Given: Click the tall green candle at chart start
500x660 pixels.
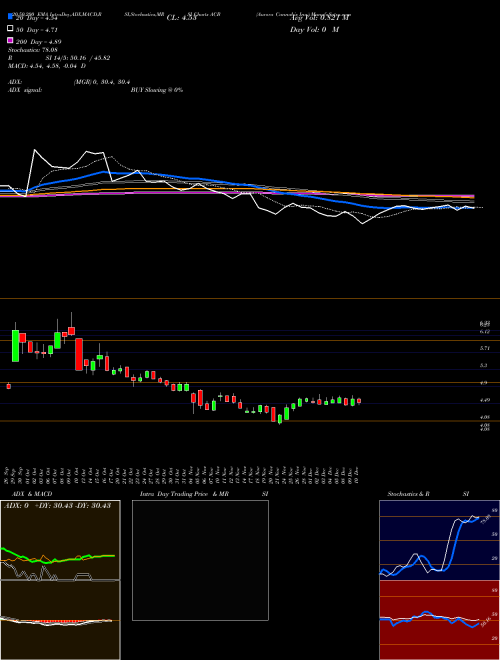Looking at the screenshot, I should coord(16,346).
